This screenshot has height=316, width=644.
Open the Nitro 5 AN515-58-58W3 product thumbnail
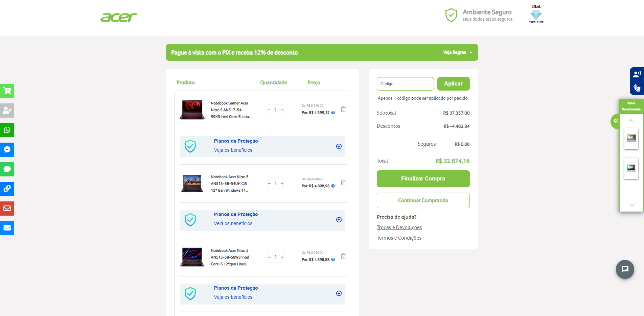(x=192, y=257)
